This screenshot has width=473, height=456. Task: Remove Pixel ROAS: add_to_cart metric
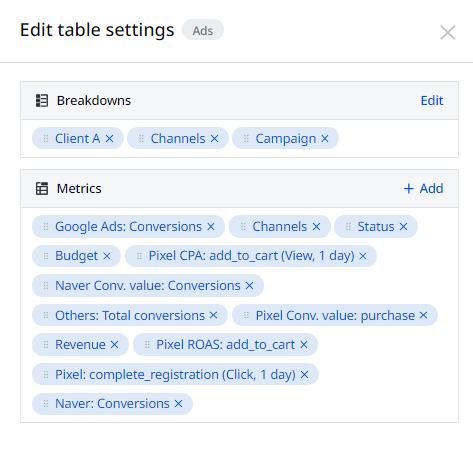[x=304, y=345]
